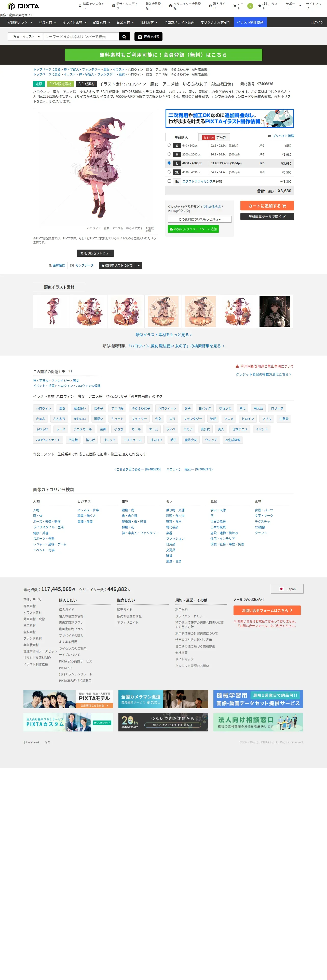The width and height of the screenshot is (327, 980).
Task: Open デザインエディタ from its pencil icon
Action: [113, 6]
